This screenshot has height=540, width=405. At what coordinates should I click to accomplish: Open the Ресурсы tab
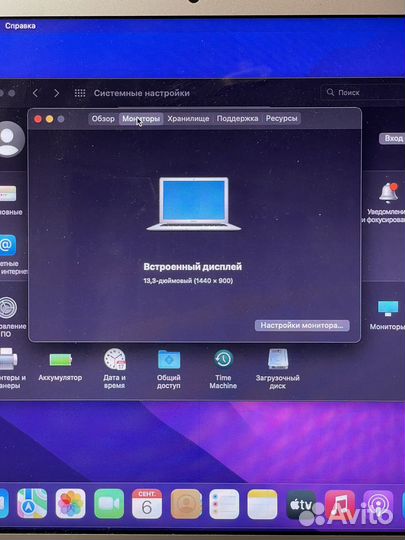281,118
